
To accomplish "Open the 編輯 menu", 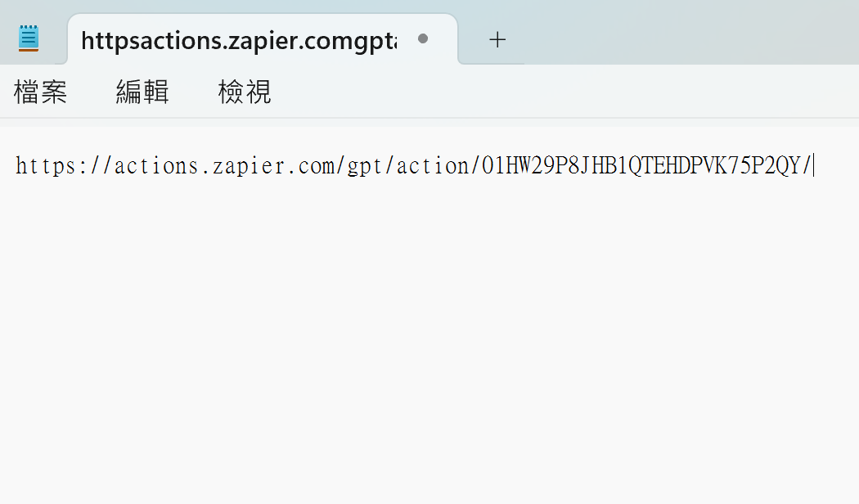I will click(142, 92).
